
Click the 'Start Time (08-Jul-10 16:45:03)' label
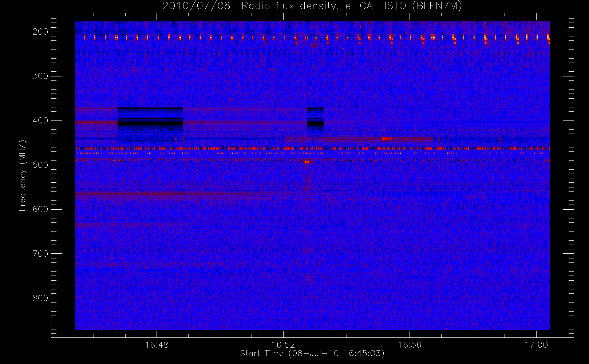(312, 353)
